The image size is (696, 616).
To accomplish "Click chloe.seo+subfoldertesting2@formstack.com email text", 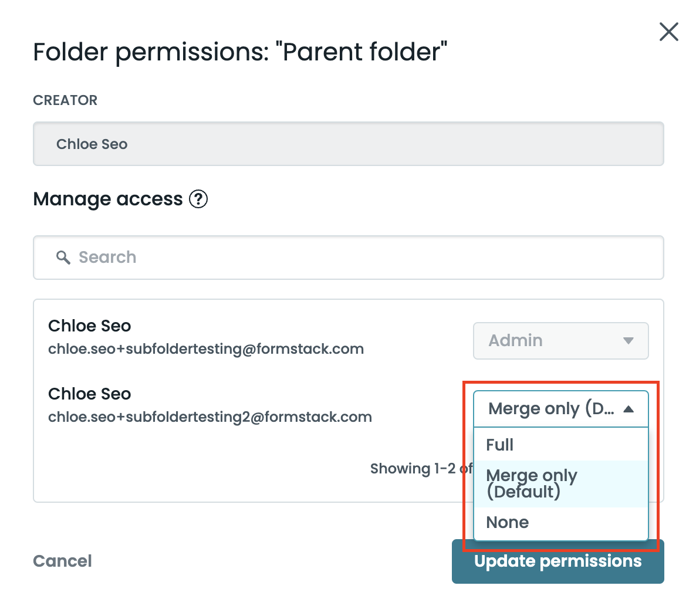I will point(210,417).
